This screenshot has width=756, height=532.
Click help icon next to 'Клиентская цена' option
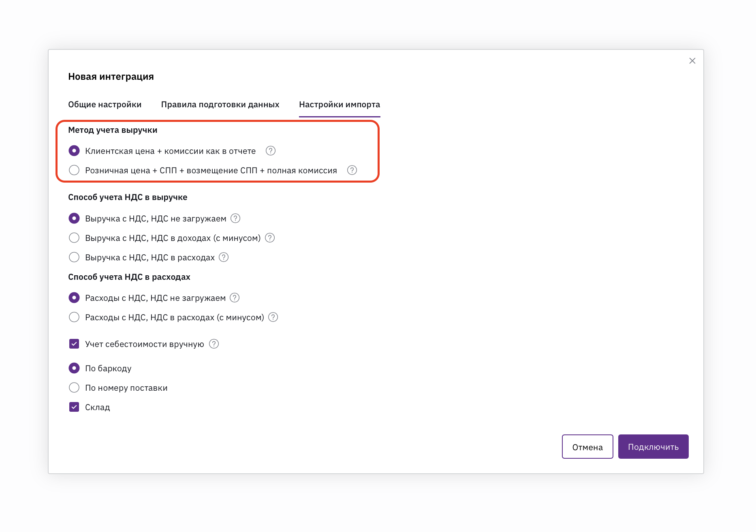pyautogui.click(x=271, y=151)
